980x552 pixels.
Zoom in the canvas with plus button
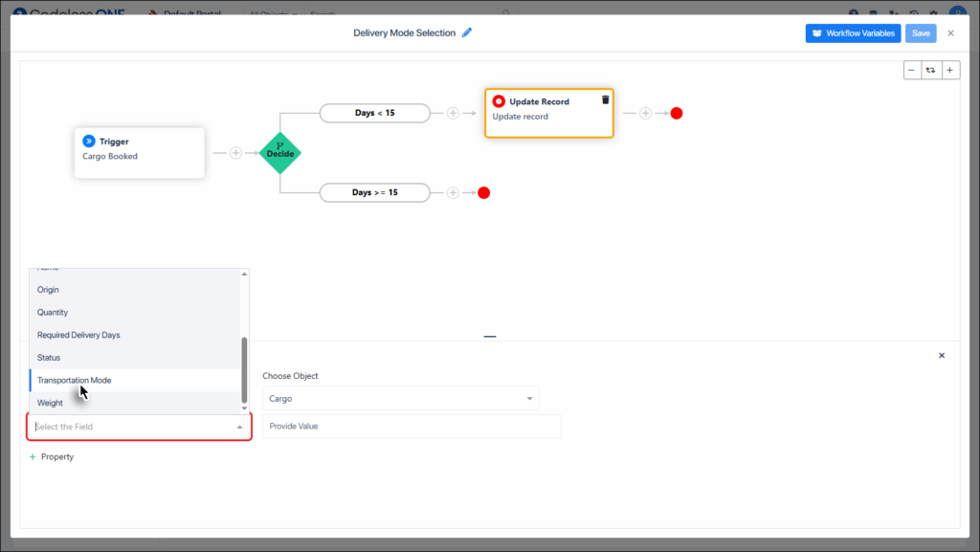(950, 70)
